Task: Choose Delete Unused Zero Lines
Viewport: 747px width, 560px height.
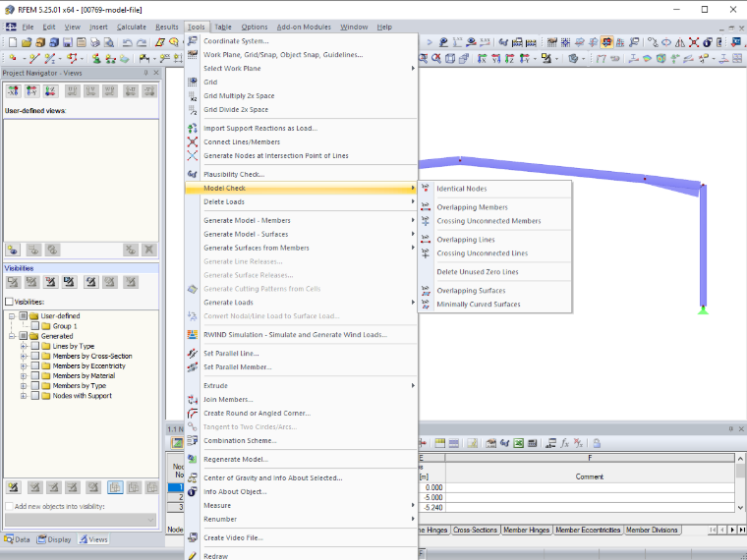Action: click(x=478, y=272)
